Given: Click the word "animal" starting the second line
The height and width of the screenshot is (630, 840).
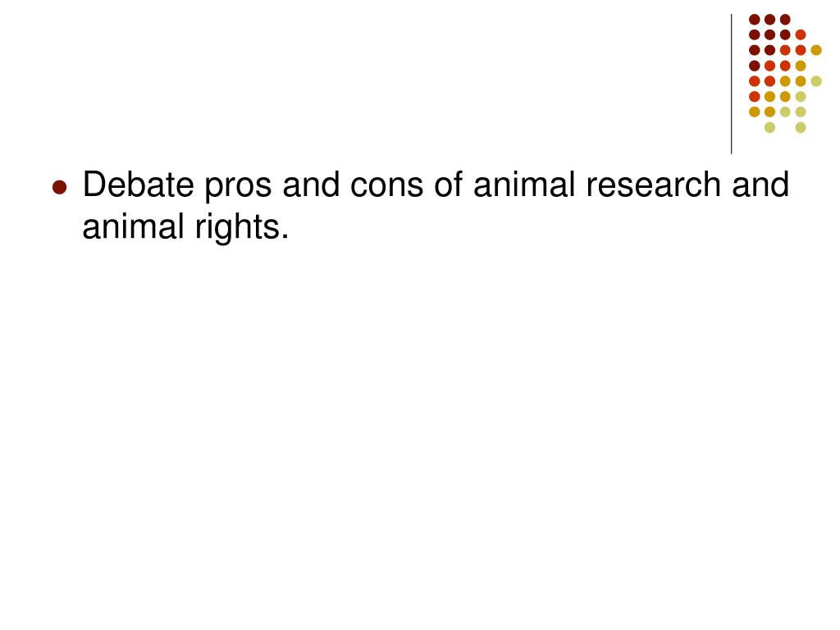Looking at the screenshot, I should (134, 226).
